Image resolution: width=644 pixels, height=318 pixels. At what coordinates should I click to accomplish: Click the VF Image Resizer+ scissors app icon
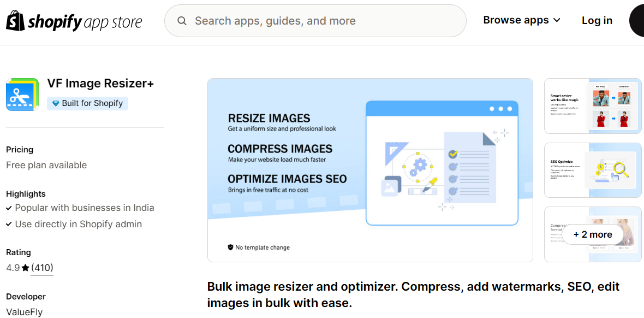point(22,94)
